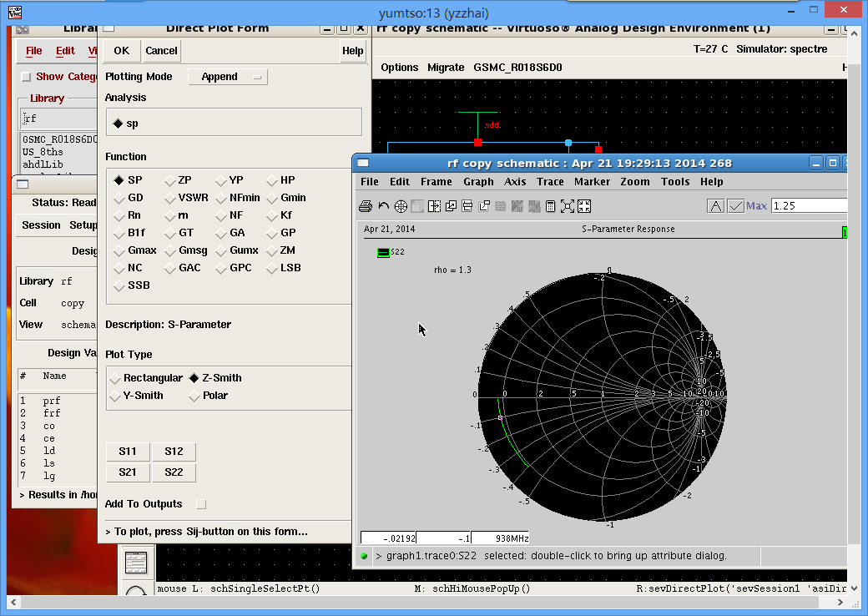Enable the Add To Outputs checkbox

point(200,504)
